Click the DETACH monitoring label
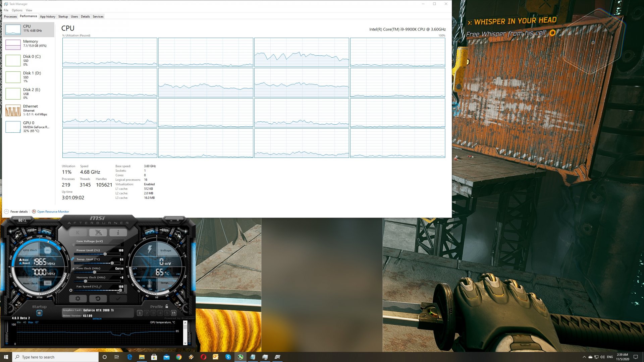 (x=97, y=319)
